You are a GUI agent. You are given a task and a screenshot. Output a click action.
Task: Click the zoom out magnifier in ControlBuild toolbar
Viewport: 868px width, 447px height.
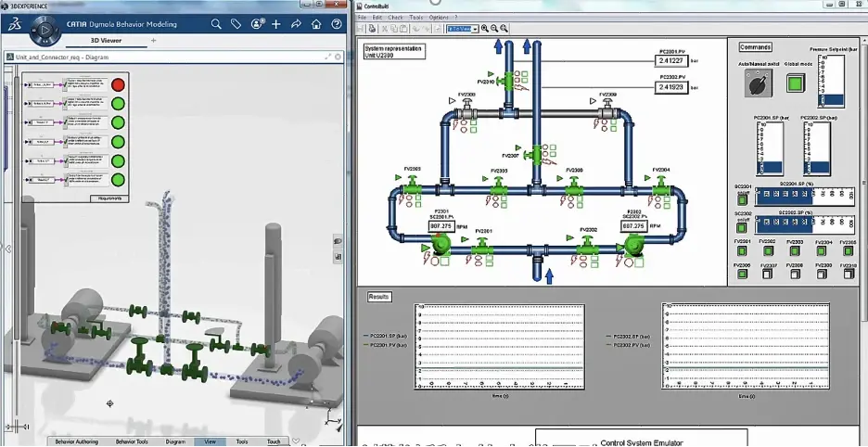tap(494, 28)
